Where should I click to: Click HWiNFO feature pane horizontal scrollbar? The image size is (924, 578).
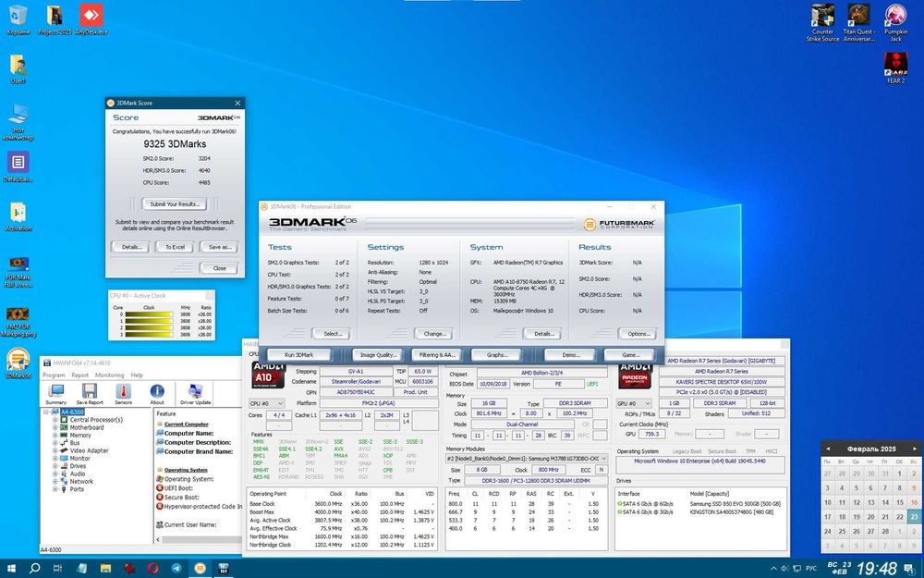(x=198, y=540)
